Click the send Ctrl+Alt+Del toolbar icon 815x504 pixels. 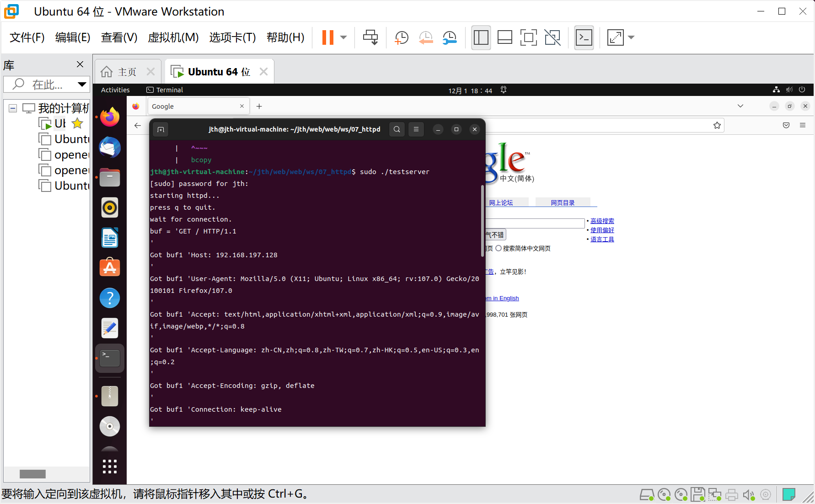[x=370, y=37]
